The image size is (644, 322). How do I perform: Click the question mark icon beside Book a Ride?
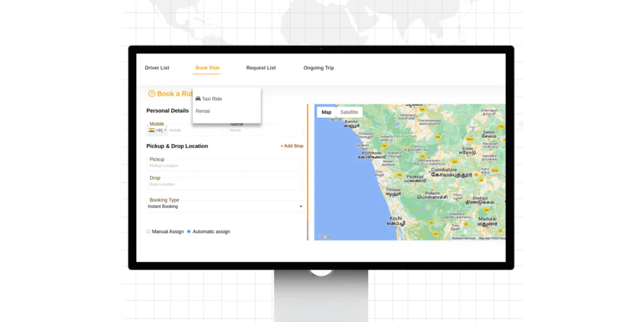pos(151,94)
